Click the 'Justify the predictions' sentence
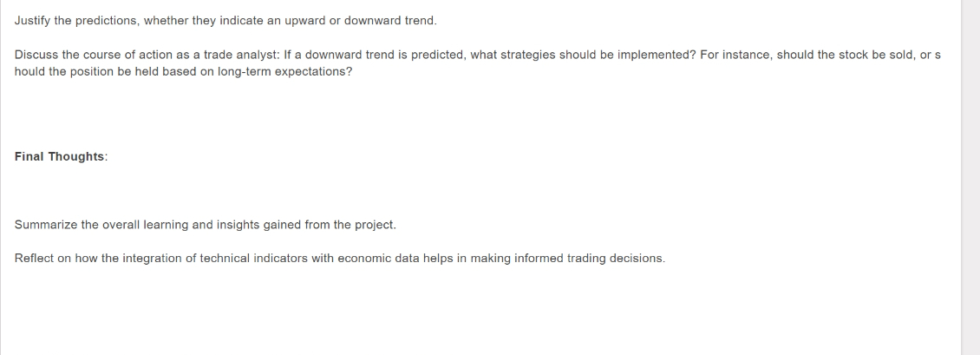Image resolution: width=980 pixels, height=355 pixels. coord(225,21)
